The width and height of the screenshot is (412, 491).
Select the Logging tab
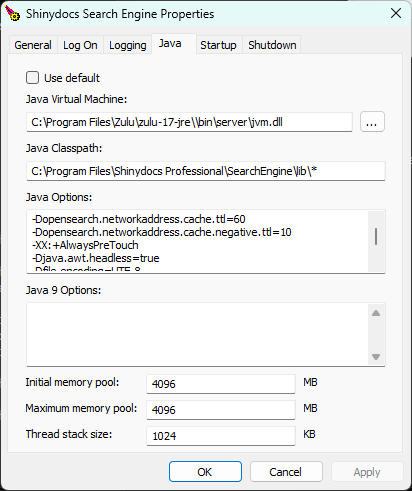[x=128, y=45]
